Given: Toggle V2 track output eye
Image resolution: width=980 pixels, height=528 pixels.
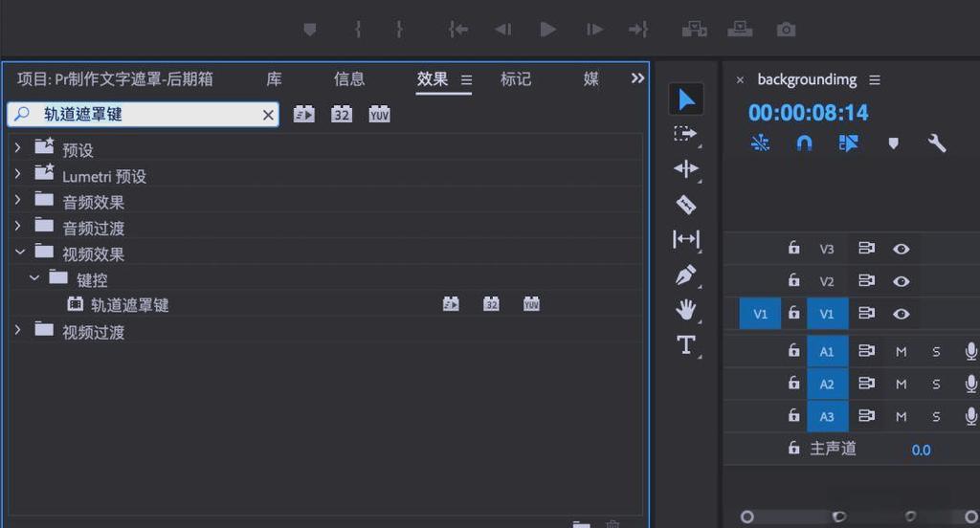Looking at the screenshot, I should (901, 281).
